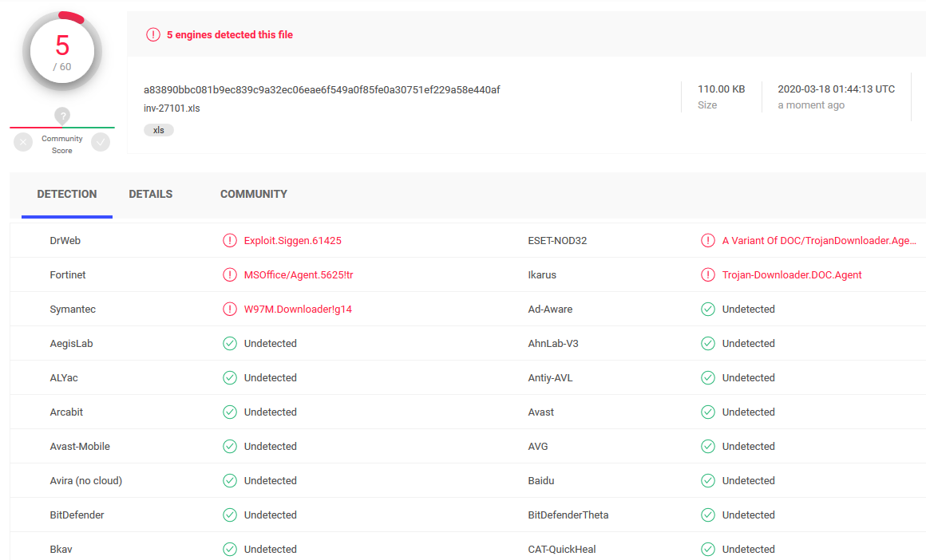Click the 'a moment ago' timestamp
The width and height of the screenshot is (926, 560).
[x=811, y=105]
